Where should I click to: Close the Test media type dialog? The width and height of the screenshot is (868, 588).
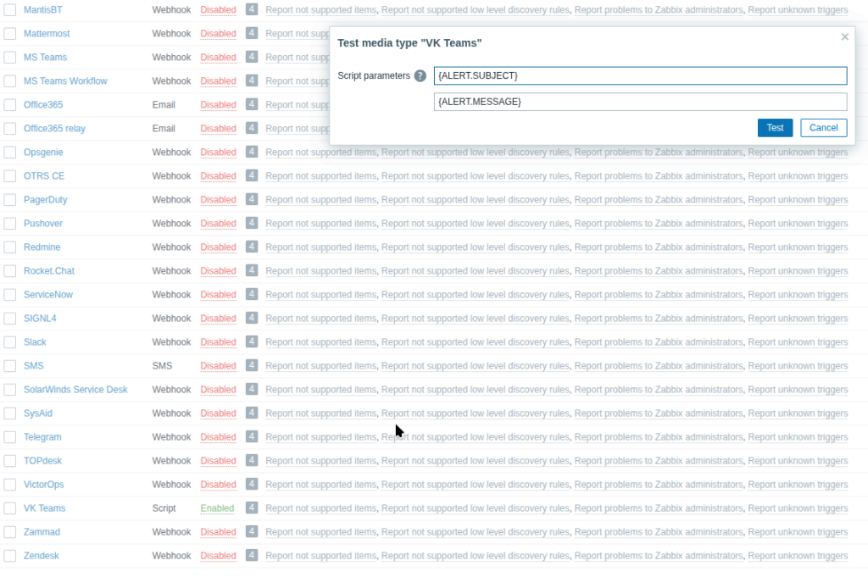point(844,37)
